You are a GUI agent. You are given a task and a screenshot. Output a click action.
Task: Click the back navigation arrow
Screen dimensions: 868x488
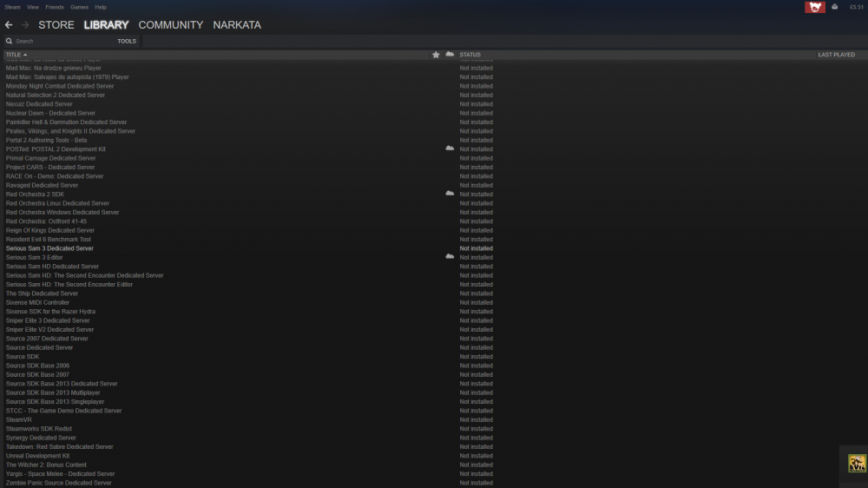pyautogui.click(x=9, y=25)
